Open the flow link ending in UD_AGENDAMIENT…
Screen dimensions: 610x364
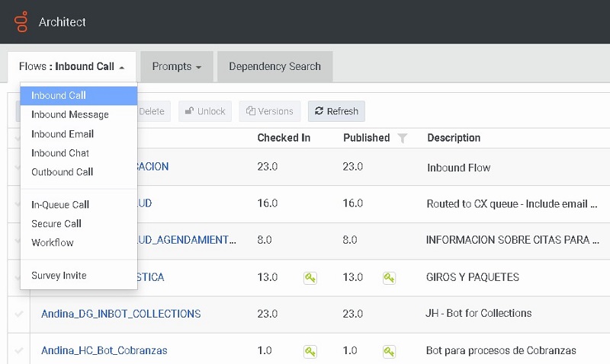[x=187, y=240]
